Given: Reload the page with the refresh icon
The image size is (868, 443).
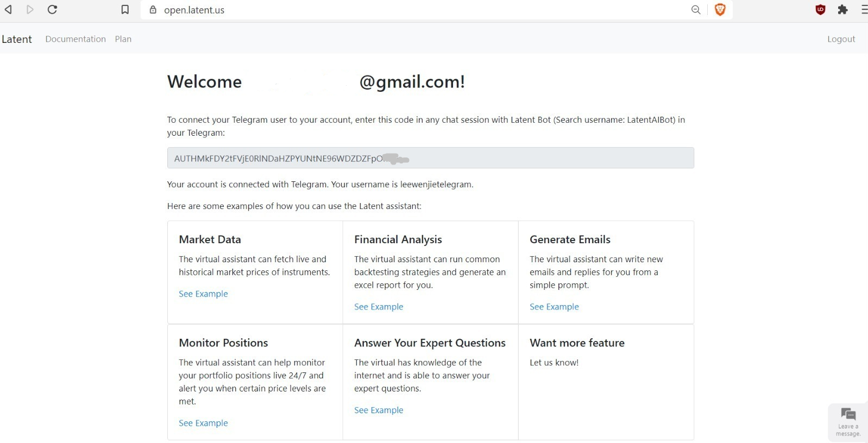Looking at the screenshot, I should tap(52, 9).
